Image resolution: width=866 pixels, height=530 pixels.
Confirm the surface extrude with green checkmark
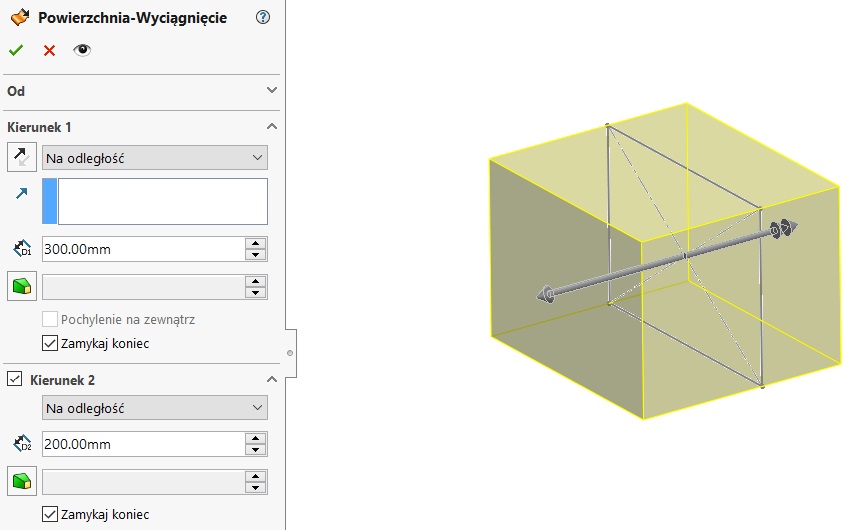16,50
